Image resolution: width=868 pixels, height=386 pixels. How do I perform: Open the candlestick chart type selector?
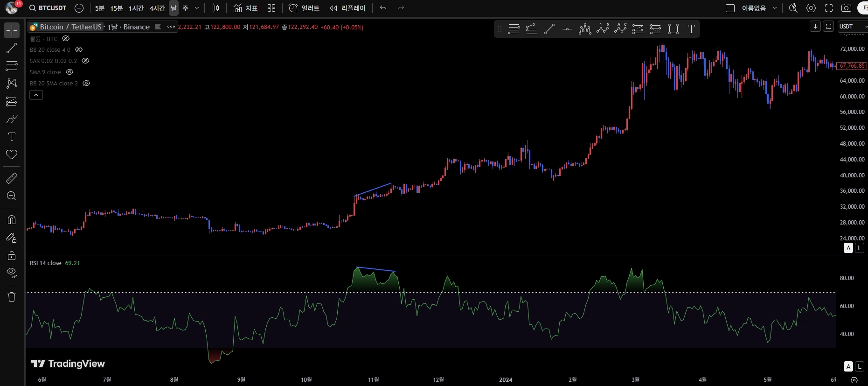click(x=215, y=8)
